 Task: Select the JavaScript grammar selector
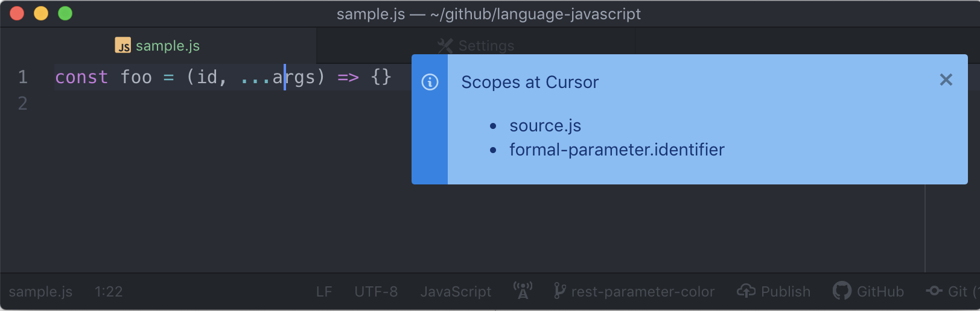point(456,292)
